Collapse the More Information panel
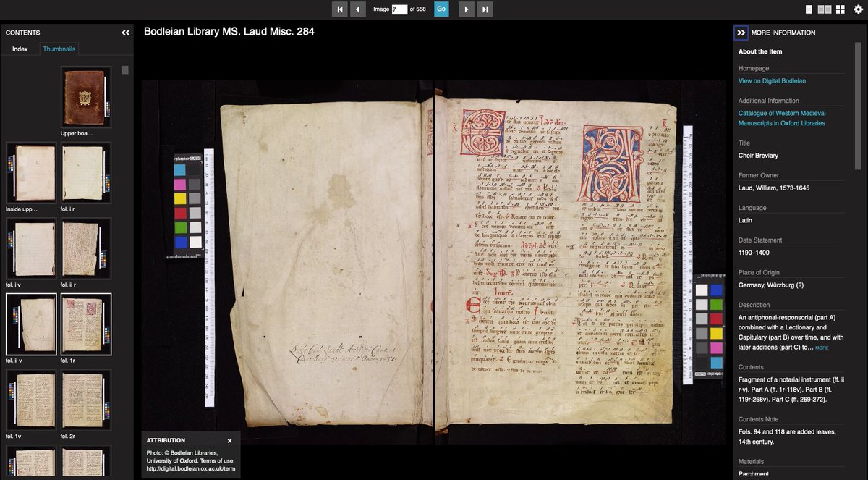 click(x=741, y=33)
